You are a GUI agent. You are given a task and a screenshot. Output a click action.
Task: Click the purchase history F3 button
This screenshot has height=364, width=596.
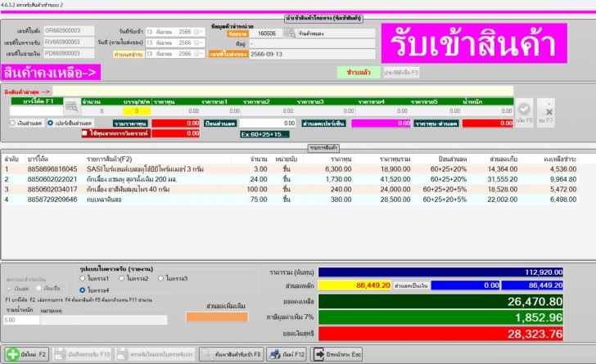pos(401,72)
